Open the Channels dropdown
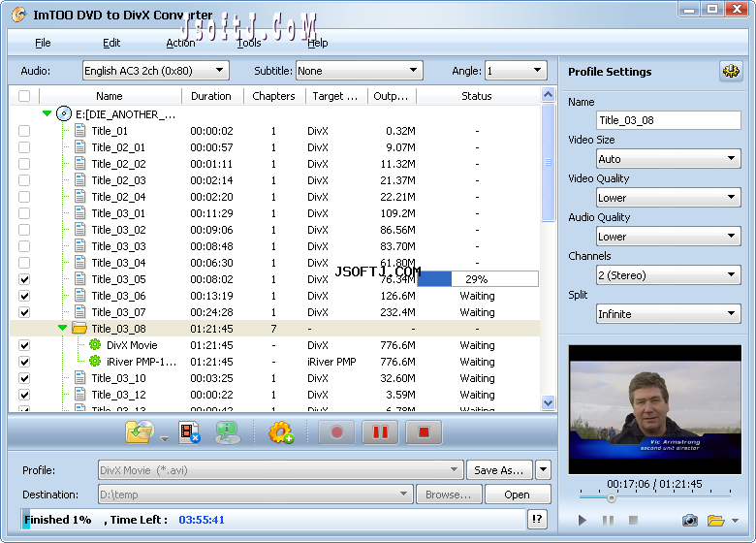 click(x=668, y=274)
